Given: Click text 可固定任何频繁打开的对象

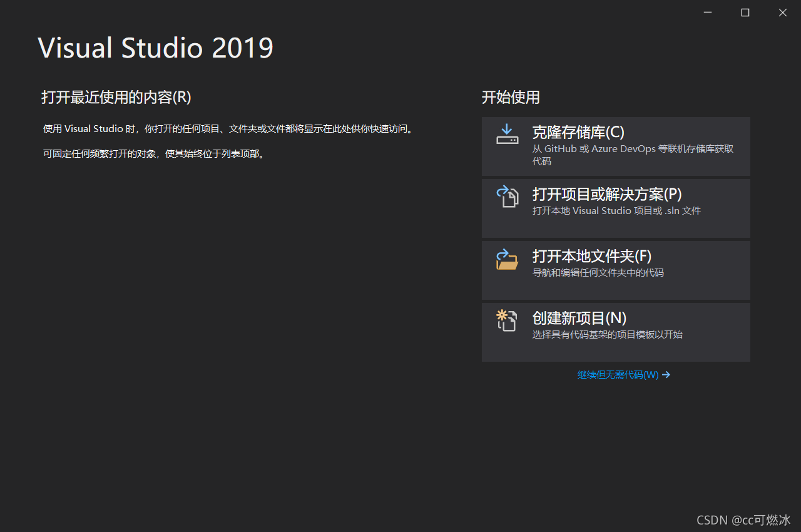Looking at the screenshot, I should [x=154, y=154].
